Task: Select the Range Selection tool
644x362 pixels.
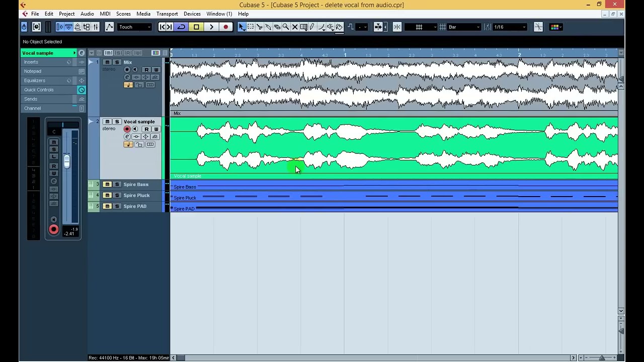Action: click(251, 27)
